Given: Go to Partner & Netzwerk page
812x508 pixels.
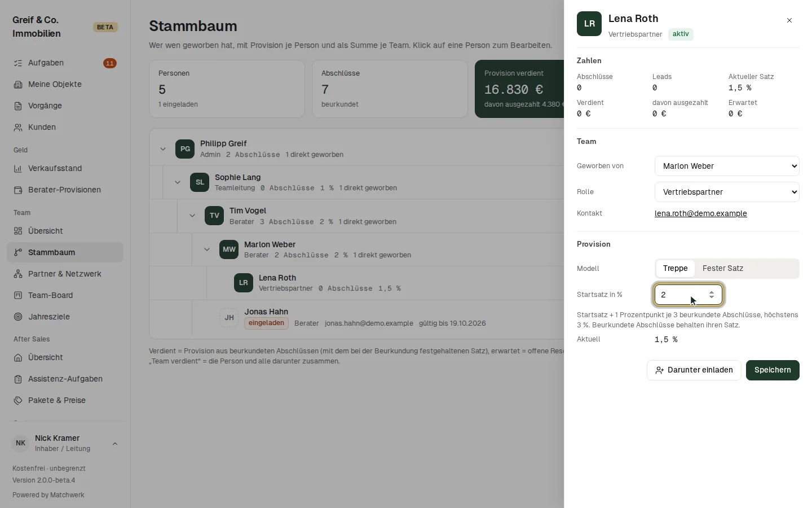Looking at the screenshot, I should [x=65, y=274].
